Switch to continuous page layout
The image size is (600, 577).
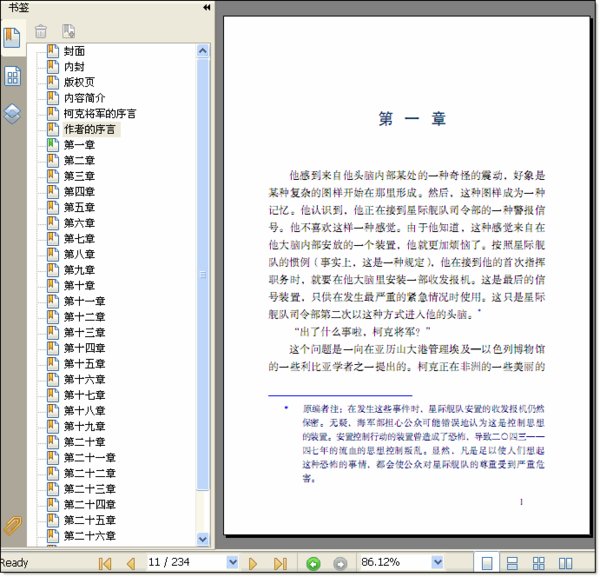pos(513,563)
